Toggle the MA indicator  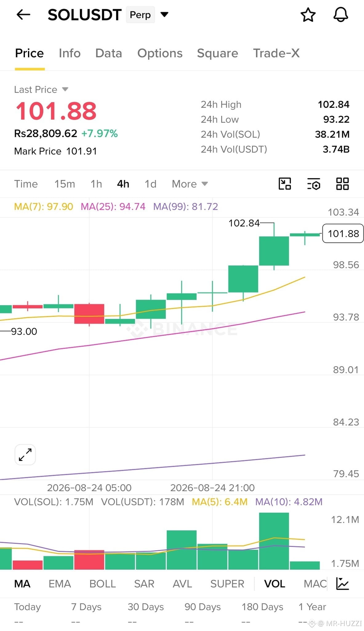pos(22,584)
